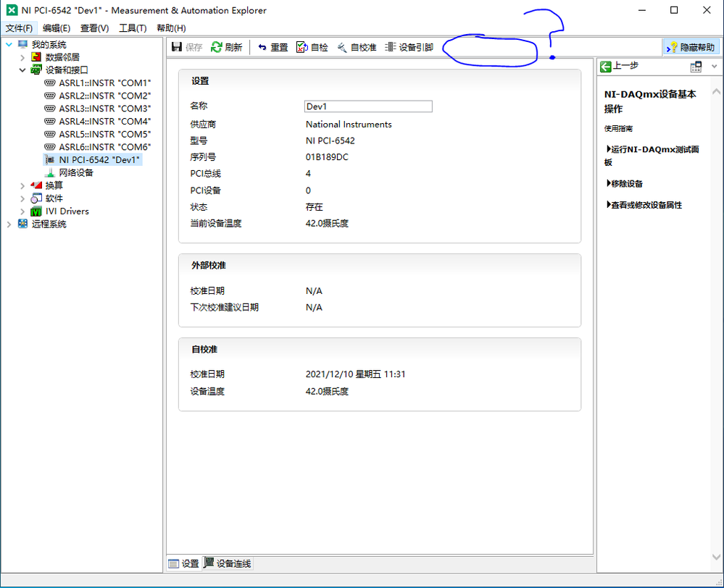Open Device Pinouts (设备引脚) icon

pyautogui.click(x=391, y=47)
